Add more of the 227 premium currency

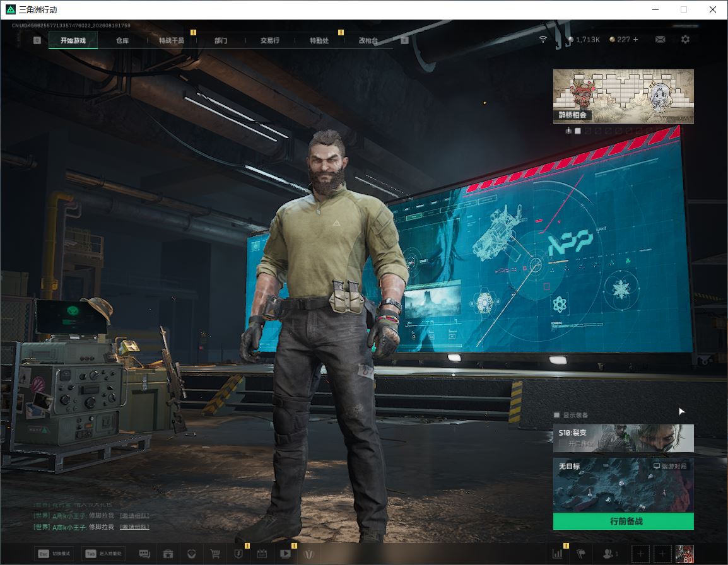636,40
